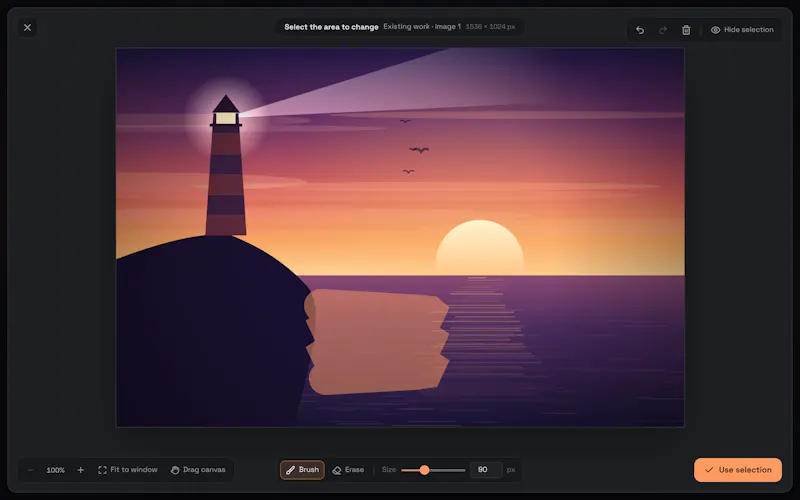Confirm with Use selection button
The height and width of the screenshot is (500, 800).
click(x=738, y=470)
